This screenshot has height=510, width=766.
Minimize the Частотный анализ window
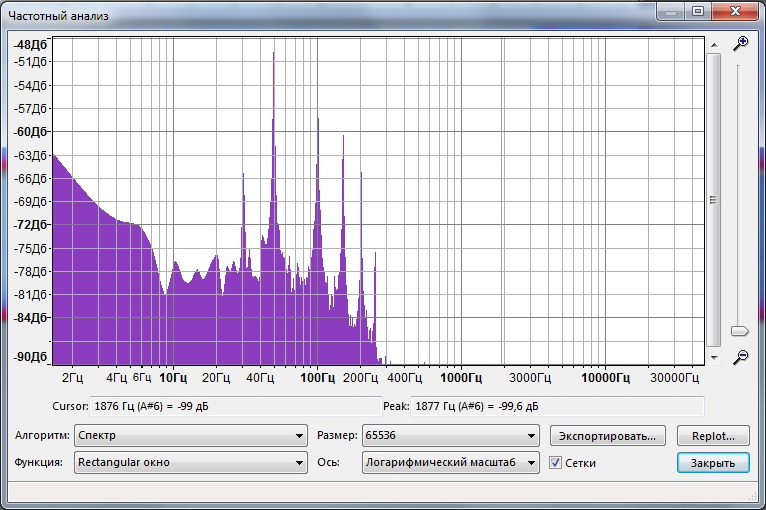pyautogui.click(x=672, y=11)
